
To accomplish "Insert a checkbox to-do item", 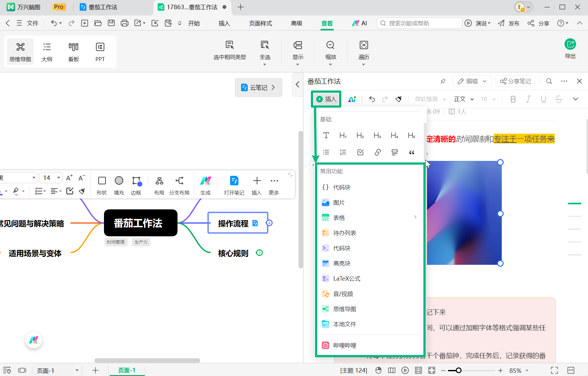I will [x=360, y=152].
